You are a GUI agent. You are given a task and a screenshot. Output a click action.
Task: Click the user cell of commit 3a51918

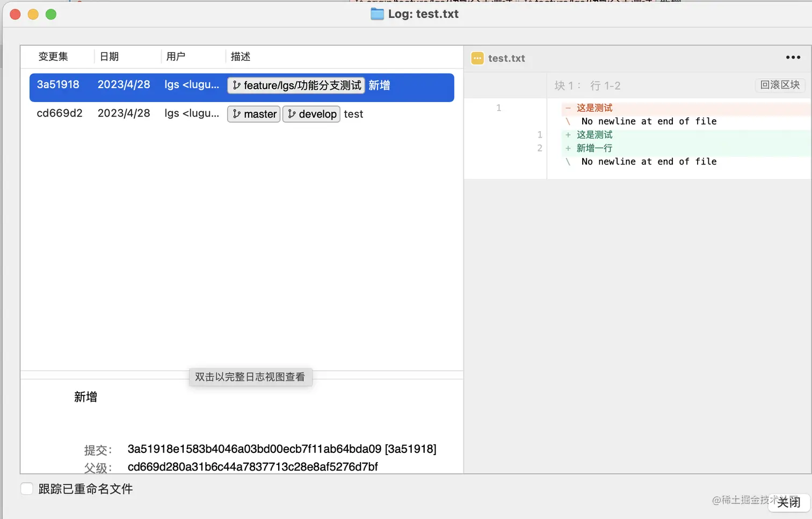192,84
